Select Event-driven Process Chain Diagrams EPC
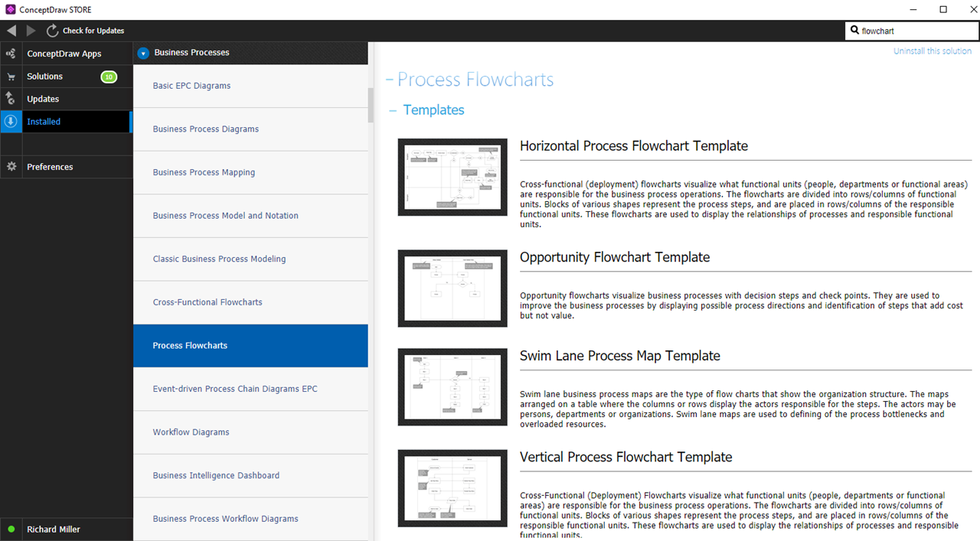The width and height of the screenshot is (980, 541). point(250,389)
